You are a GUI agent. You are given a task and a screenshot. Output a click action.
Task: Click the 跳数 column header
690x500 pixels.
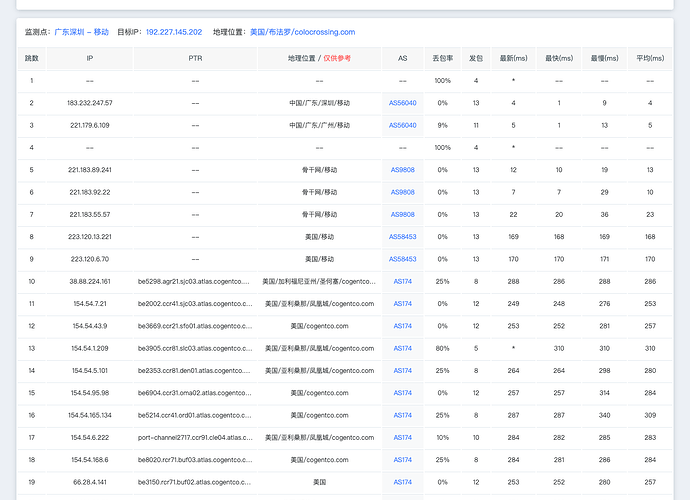32,59
